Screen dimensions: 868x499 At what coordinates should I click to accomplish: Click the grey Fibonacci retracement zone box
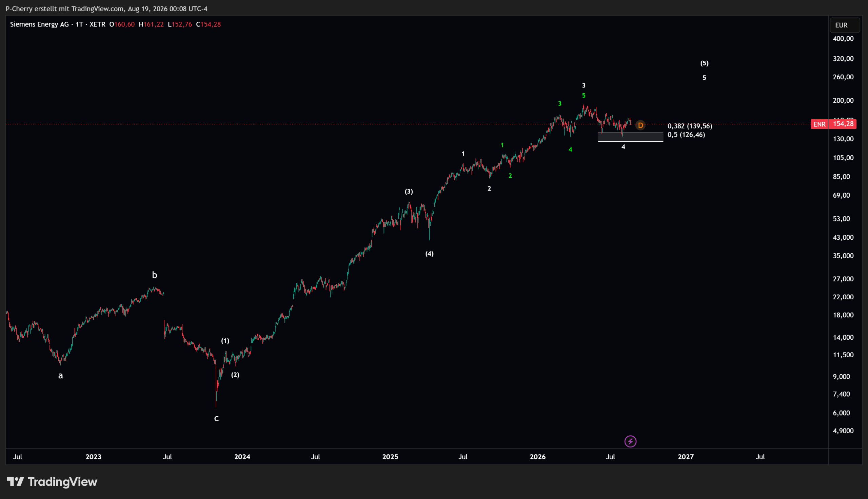tap(631, 137)
